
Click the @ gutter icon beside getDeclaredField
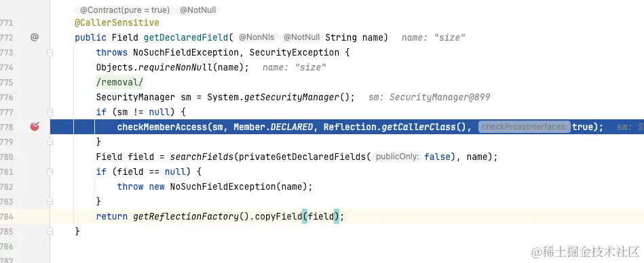click(35, 37)
